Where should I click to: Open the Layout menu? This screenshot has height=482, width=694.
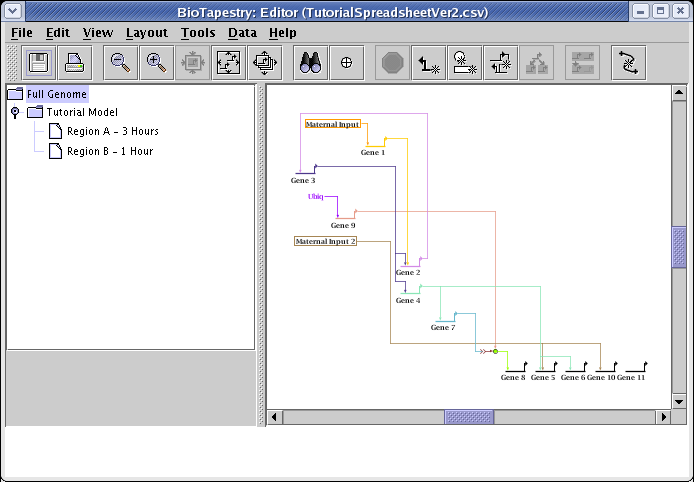[x=146, y=32]
